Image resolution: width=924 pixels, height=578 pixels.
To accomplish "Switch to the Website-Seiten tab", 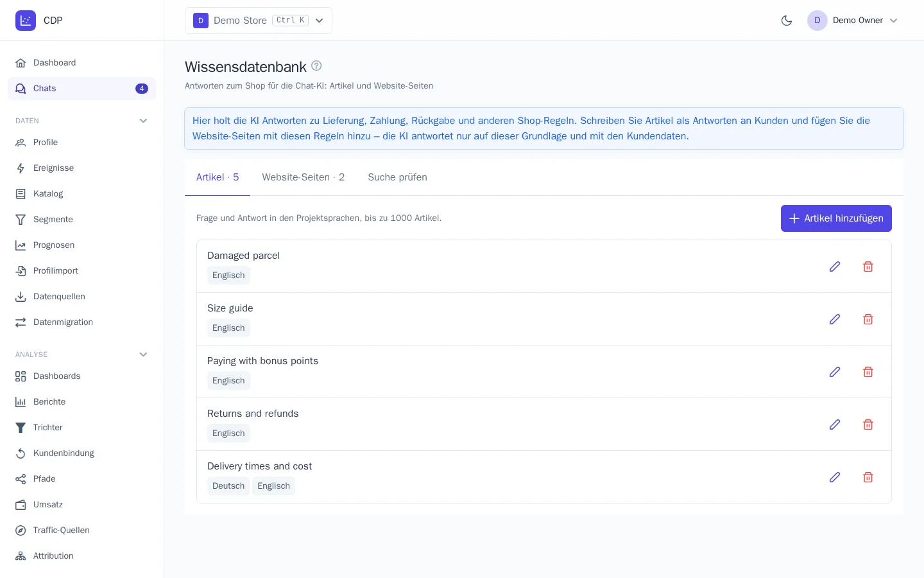I will tap(303, 177).
